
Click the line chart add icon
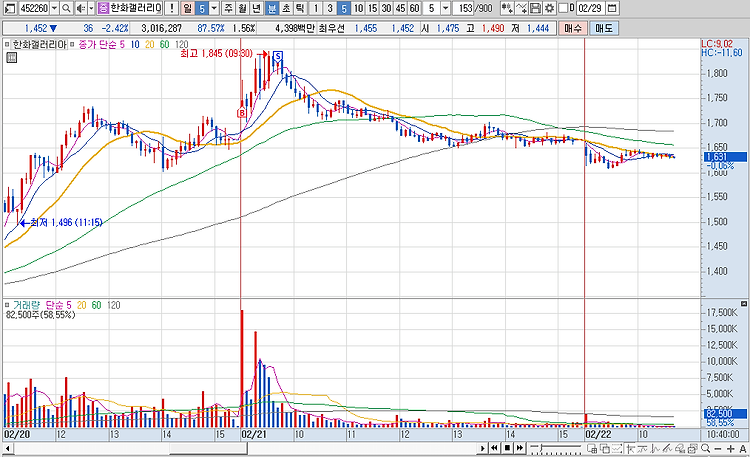tap(521, 8)
